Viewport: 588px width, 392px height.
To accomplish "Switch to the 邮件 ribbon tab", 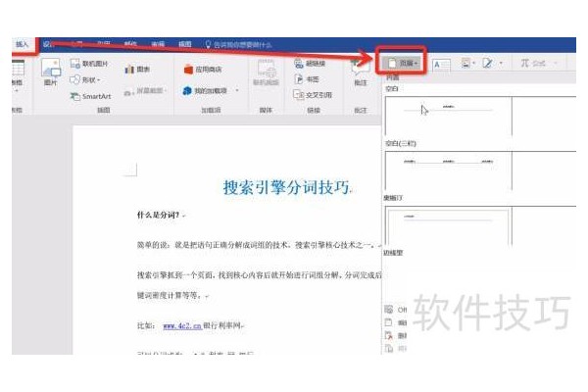I will pos(130,44).
